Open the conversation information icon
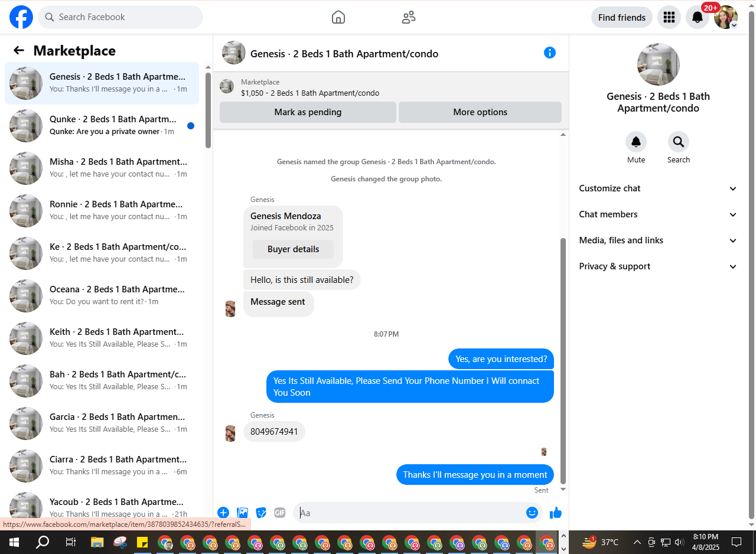The width and height of the screenshot is (756, 554). (x=550, y=53)
